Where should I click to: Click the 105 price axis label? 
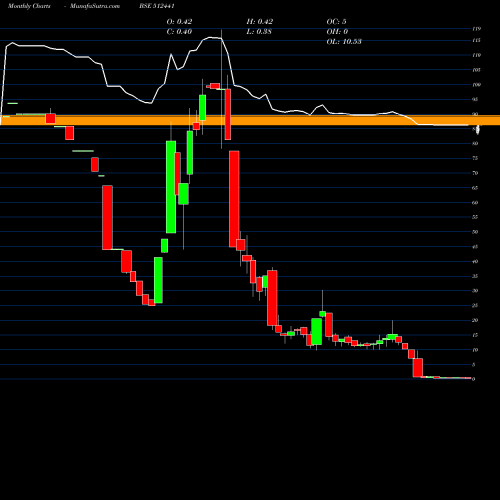pos(477,70)
